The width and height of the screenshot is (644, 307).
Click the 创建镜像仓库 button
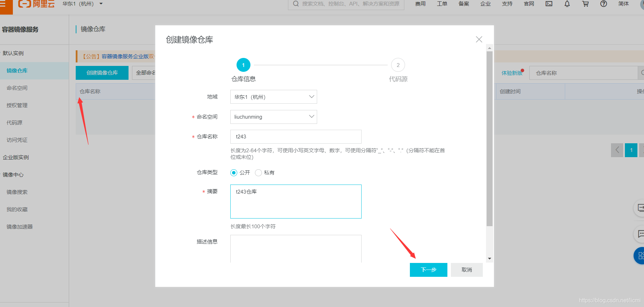(x=102, y=73)
